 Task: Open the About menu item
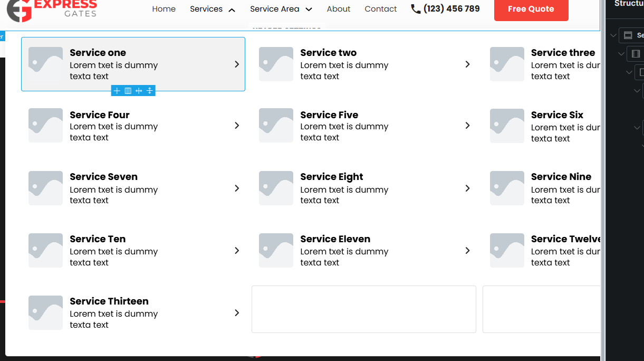338,9
